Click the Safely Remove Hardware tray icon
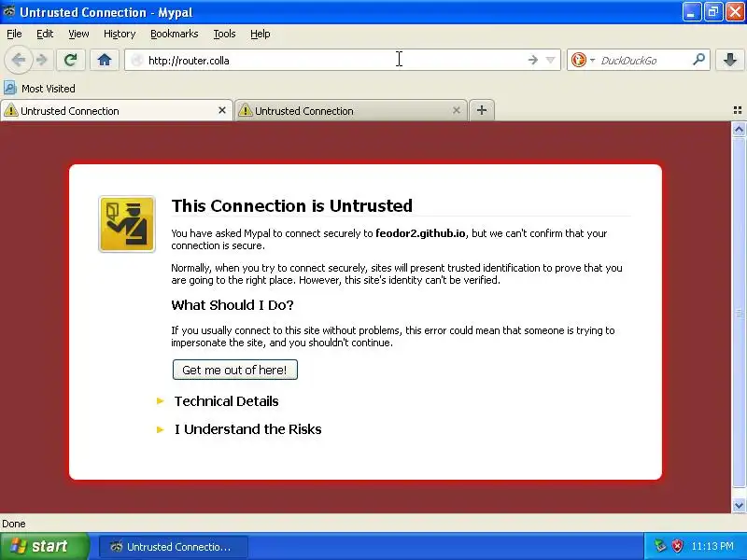The width and height of the screenshot is (747, 560). (660, 546)
